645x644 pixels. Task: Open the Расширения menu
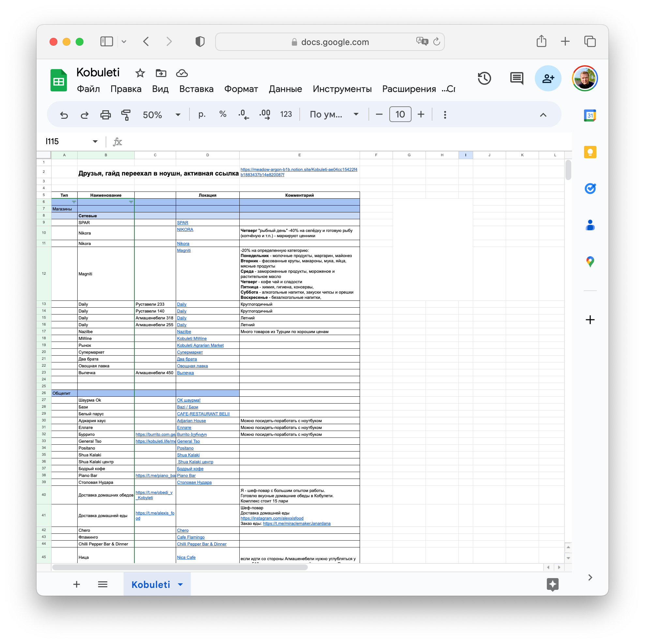(409, 89)
